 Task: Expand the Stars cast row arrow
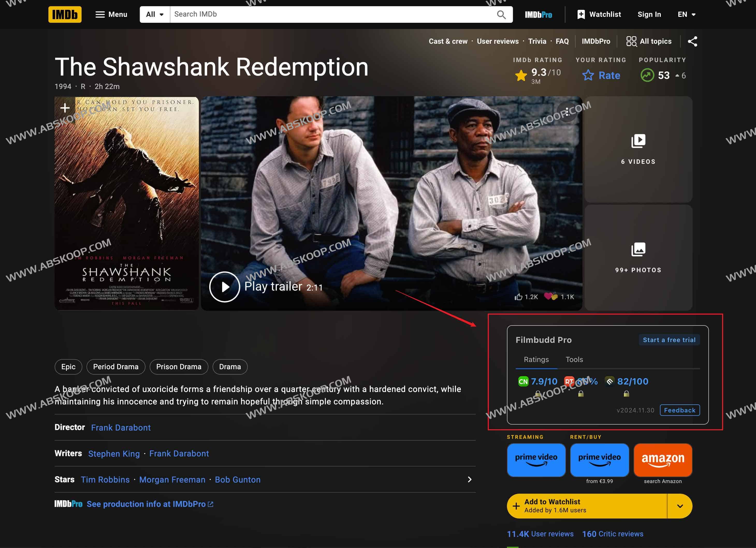[469, 479]
